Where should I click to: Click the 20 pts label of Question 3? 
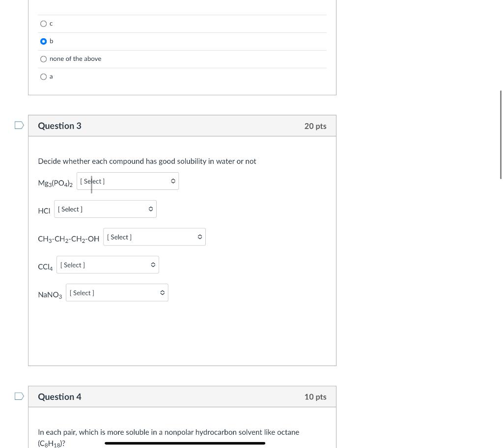(315, 126)
